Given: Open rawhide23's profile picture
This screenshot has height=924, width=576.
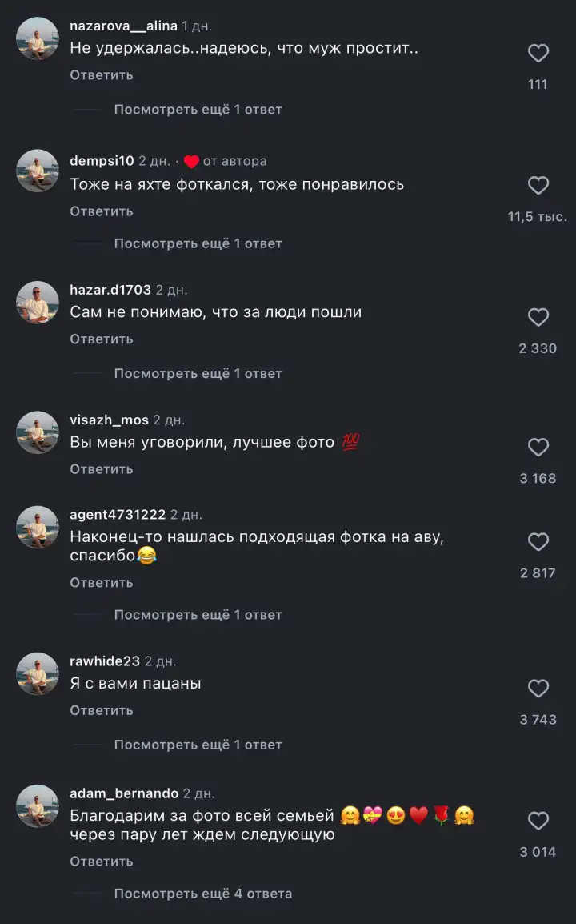Looking at the screenshot, I should coord(37,673).
